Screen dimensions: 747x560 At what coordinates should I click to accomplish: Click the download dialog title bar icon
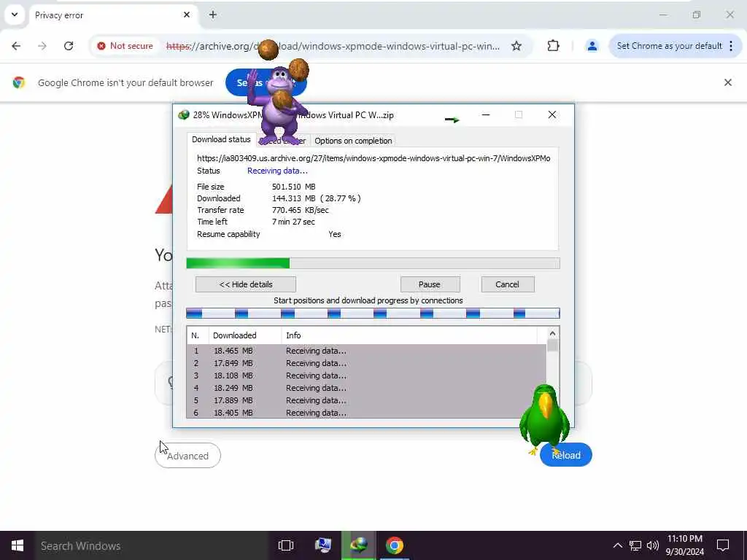pos(183,114)
